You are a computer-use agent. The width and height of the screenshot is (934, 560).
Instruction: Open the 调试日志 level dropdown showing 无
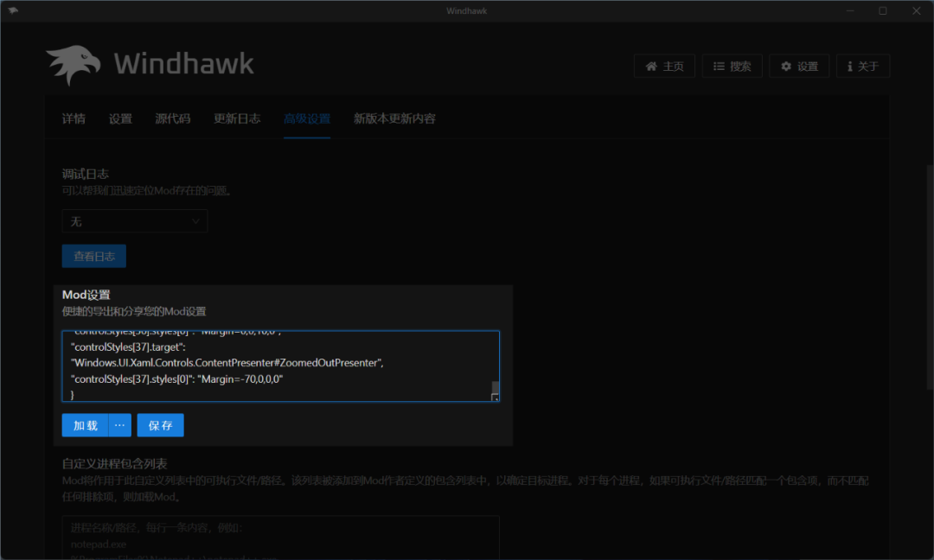click(135, 221)
